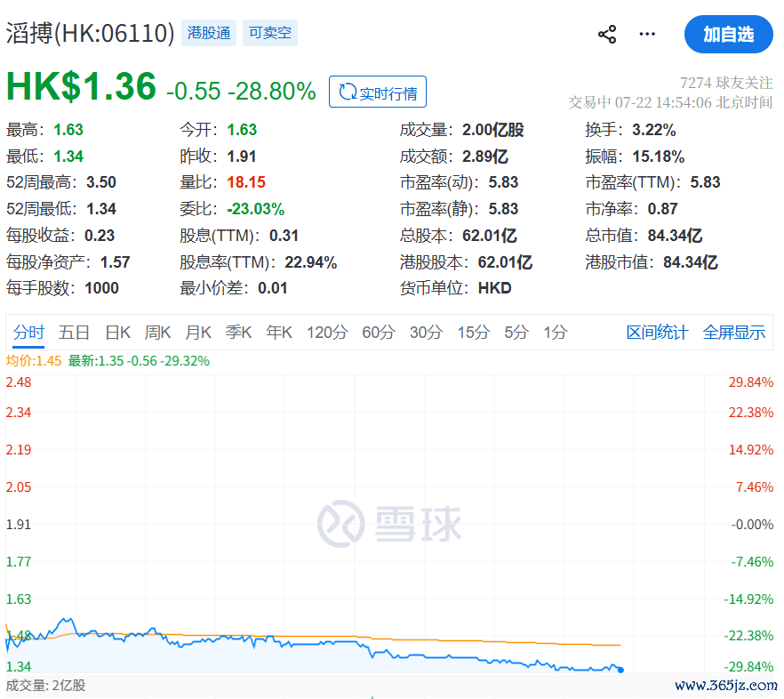Screen dimensions: 784x699
Task: Click the 量比 18.15 value
Action: (246, 182)
